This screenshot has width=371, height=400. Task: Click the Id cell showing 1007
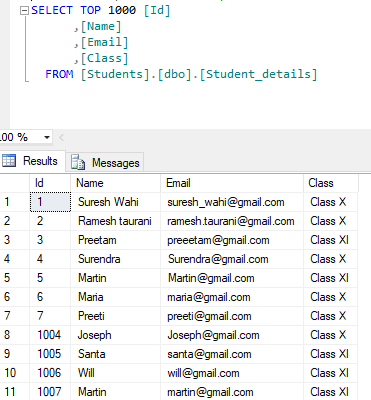point(50,392)
